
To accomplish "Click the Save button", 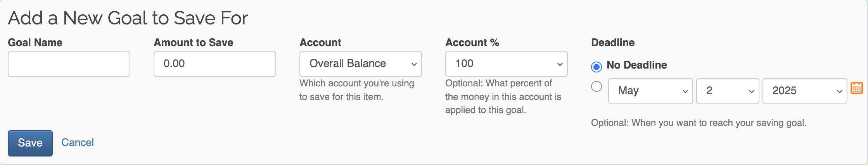I will pyautogui.click(x=30, y=143).
